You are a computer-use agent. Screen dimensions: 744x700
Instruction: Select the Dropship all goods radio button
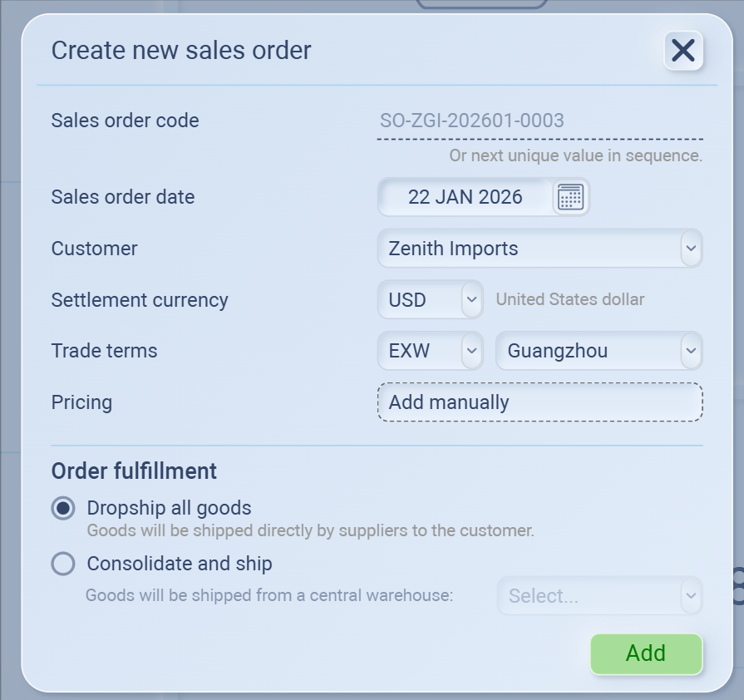[63, 508]
